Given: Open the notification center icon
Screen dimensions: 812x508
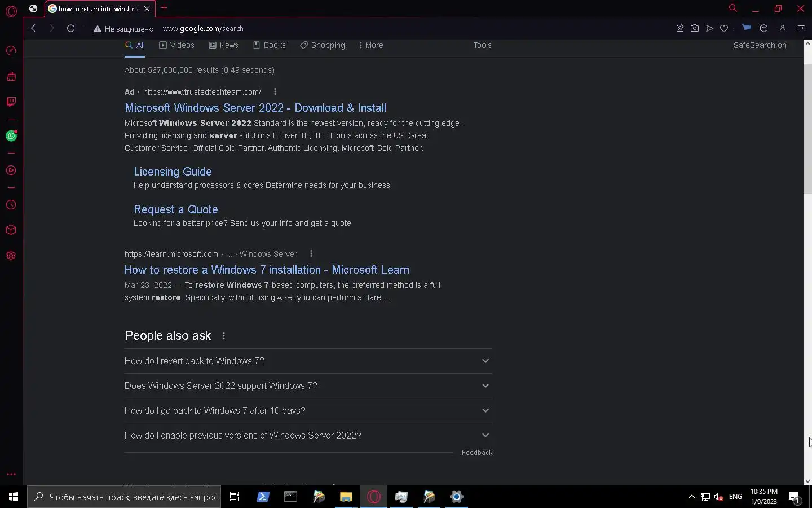Looking at the screenshot, I should (794, 497).
